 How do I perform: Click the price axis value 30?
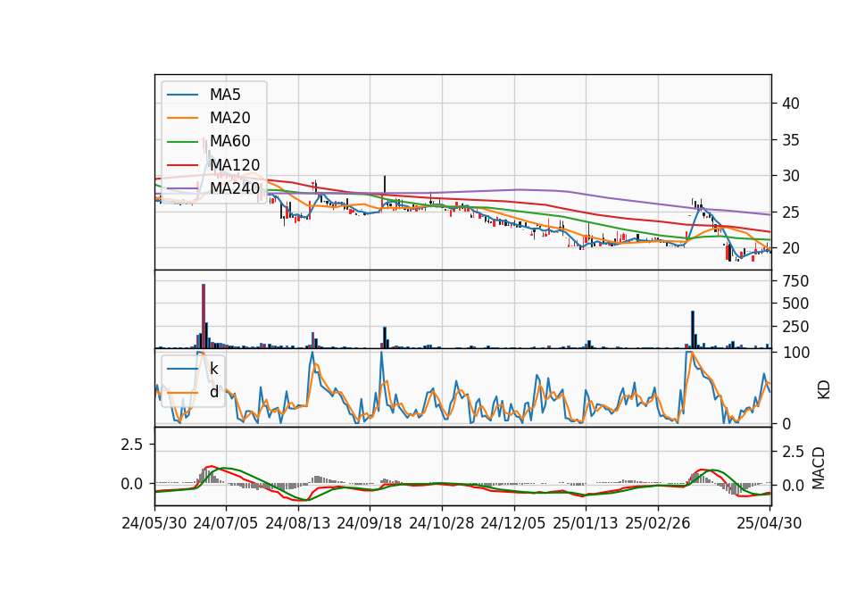pyautogui.click(x=791, y=176)
